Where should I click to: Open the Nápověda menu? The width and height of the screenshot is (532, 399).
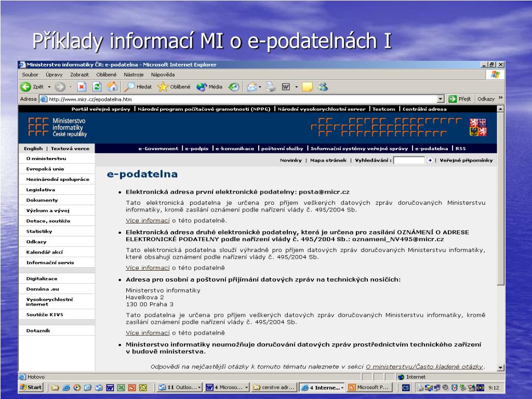tap(163, 75)
